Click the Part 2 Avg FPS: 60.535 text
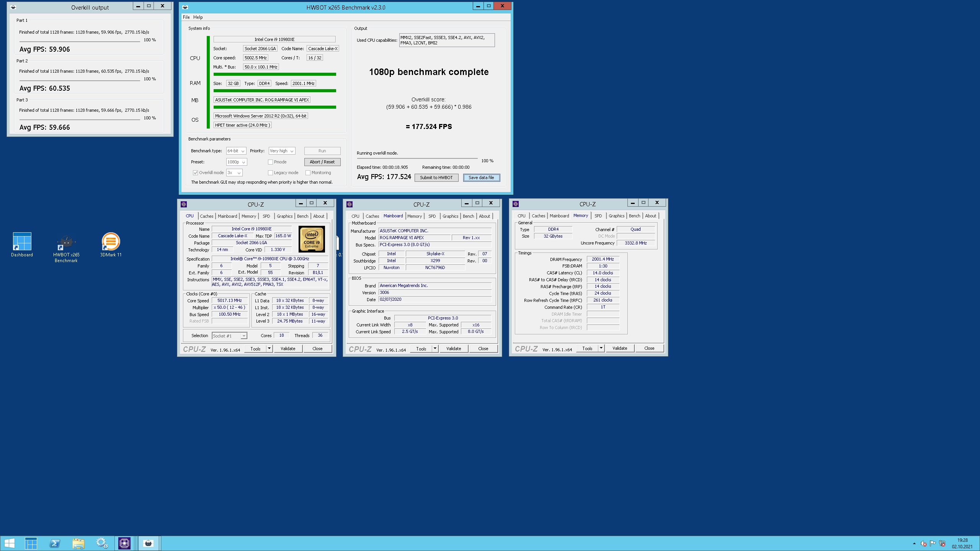This screenshot has width=980, height=551. point(45,88)
